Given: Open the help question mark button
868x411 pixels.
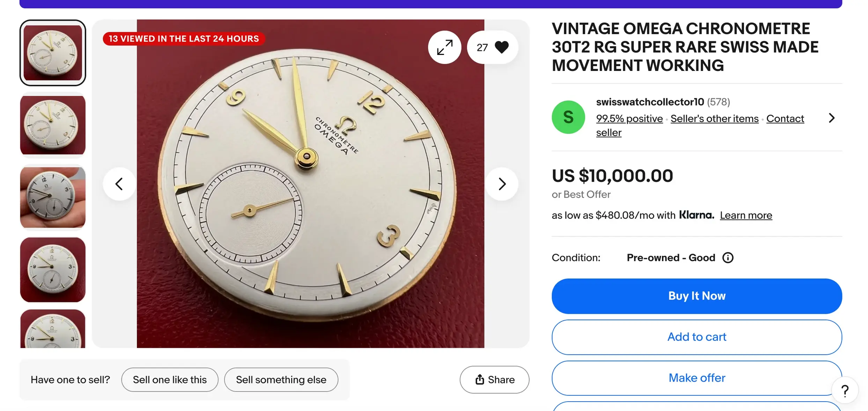Looking at the screenshot, I should pos(845,391).
